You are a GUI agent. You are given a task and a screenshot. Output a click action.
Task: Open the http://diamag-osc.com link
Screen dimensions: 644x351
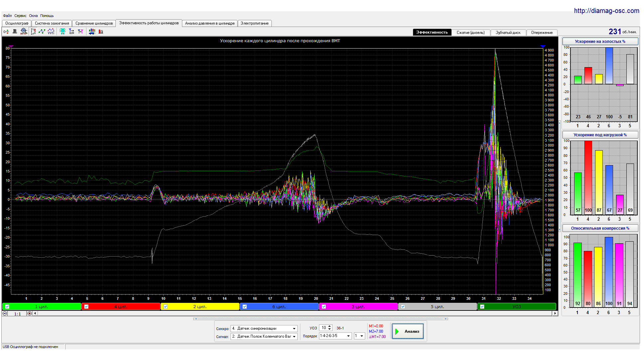click(606, 11)
